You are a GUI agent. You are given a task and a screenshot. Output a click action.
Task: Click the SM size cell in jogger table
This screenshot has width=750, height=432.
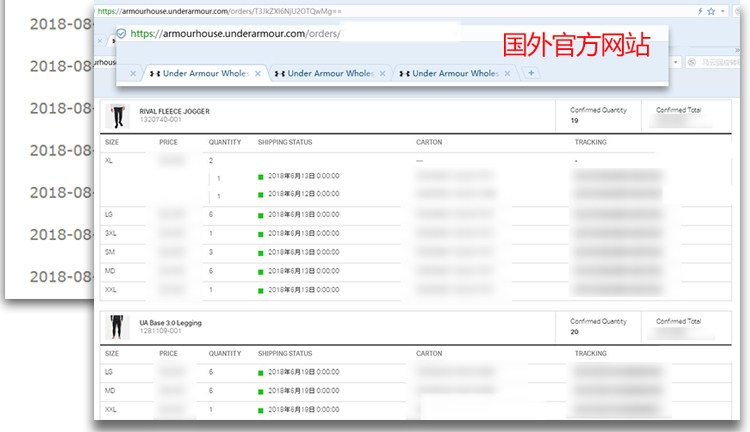110,252
